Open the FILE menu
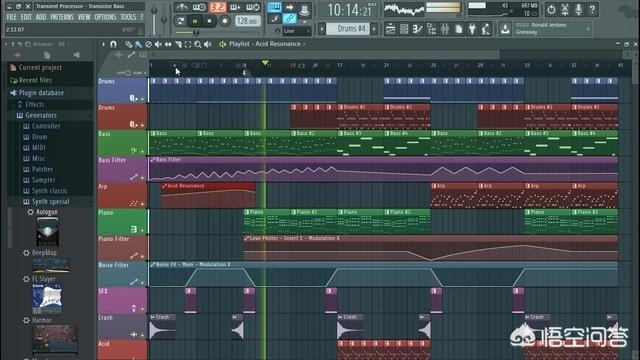Image resolution: width=640 pixels, height=360 pixels. [11, 17]
